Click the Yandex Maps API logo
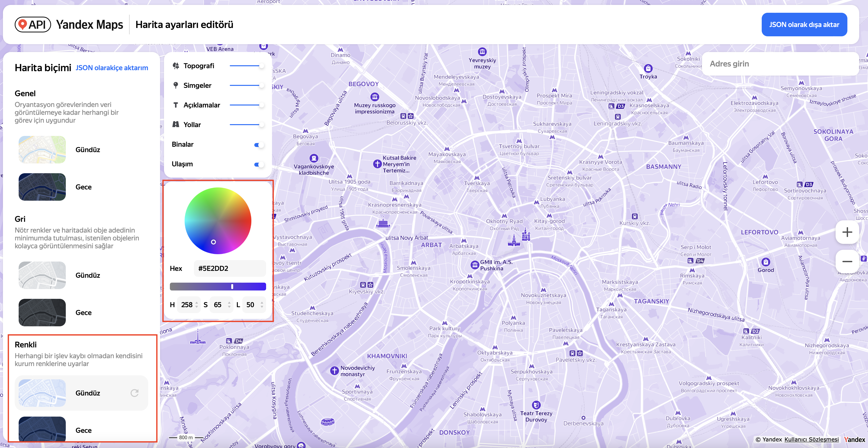Image resolution: width=868 pixels, height=448 pixels. point(33,25)
